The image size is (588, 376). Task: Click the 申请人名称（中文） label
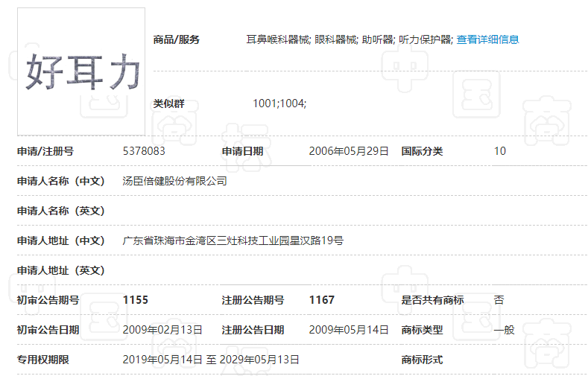tap(61, 181)
